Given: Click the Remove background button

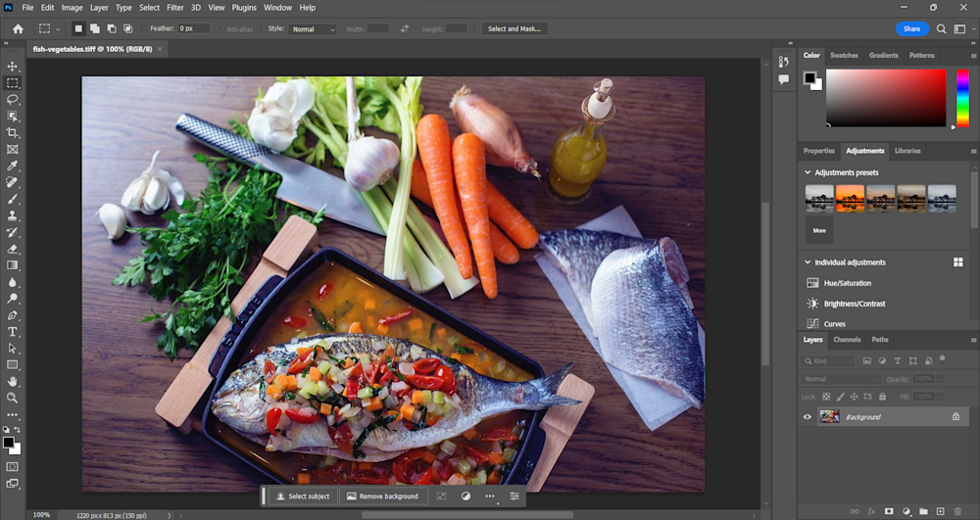Looking at the screenshot, I should pyautogui.click(x=382, y=496).
